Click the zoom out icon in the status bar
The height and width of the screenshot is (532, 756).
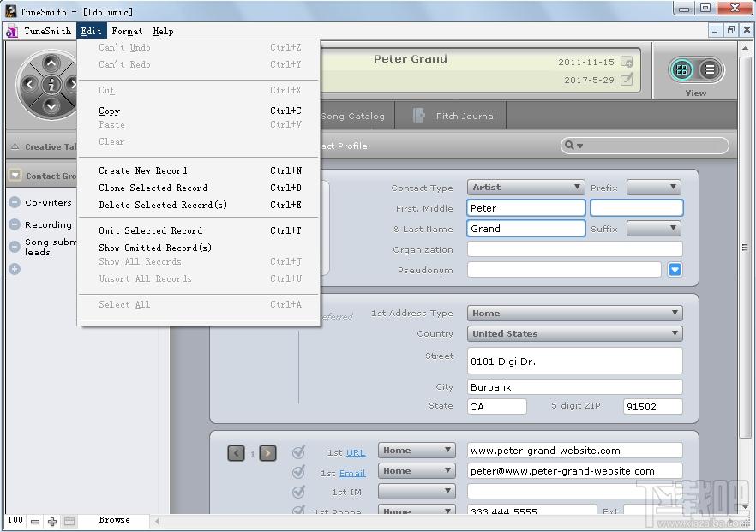35,521
